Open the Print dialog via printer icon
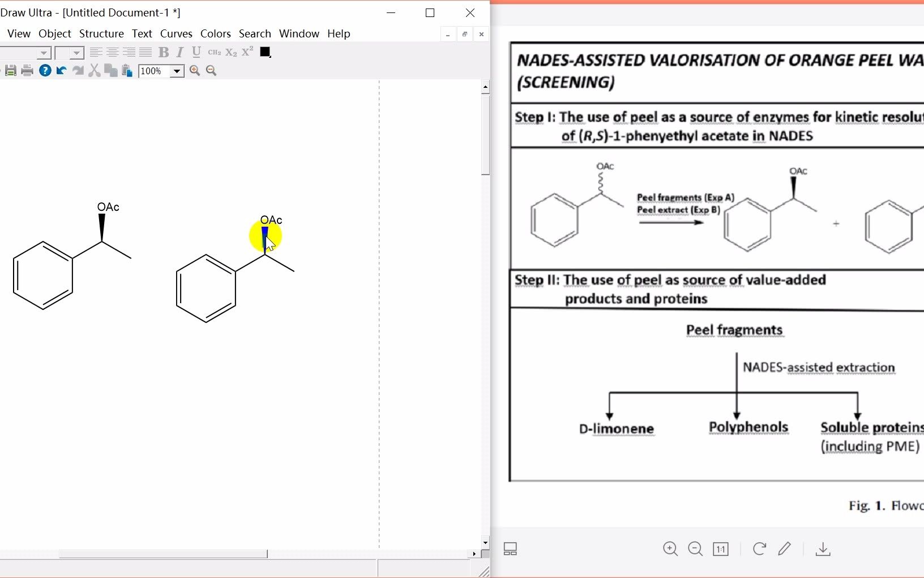This screenshot has height=578, width=924. coord(27,70)
